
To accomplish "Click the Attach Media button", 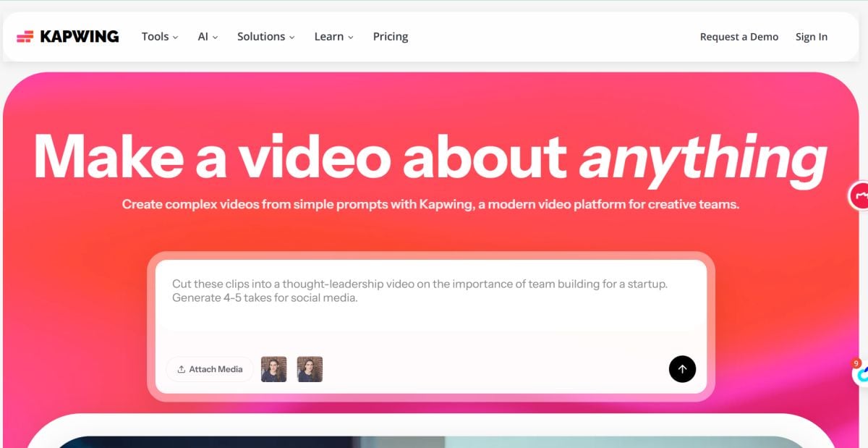I will coord(210,369).
